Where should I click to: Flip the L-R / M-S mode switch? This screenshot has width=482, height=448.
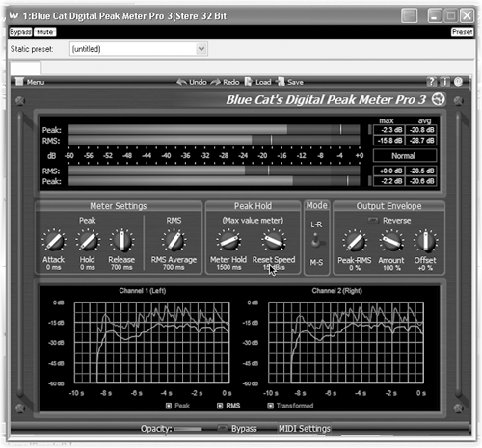pos(316,242)
